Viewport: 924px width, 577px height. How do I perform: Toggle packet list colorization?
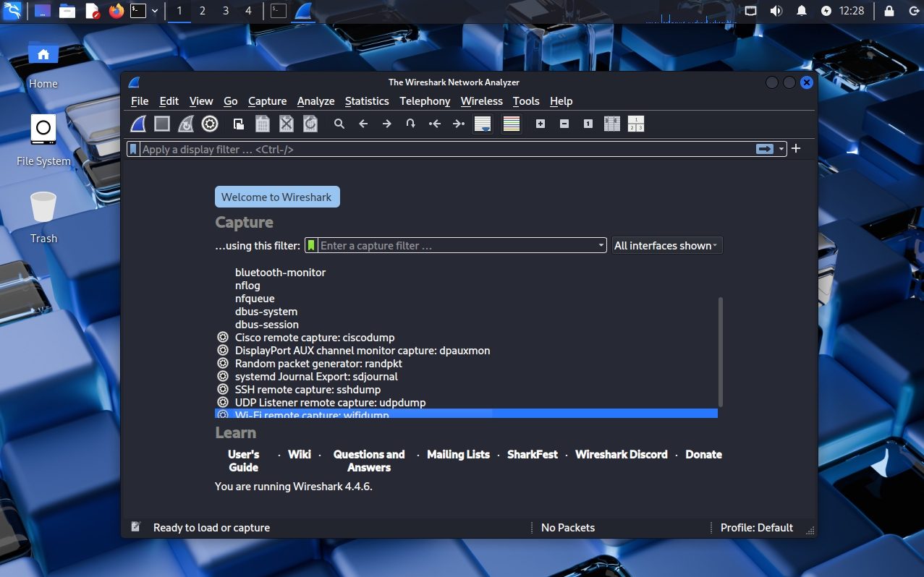tap(512, 124)
